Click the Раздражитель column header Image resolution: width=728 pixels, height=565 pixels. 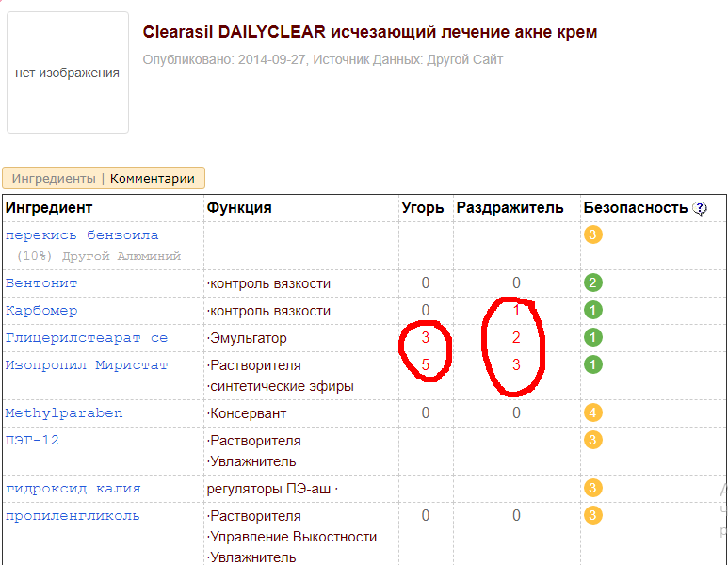click(x=510, y=207)
